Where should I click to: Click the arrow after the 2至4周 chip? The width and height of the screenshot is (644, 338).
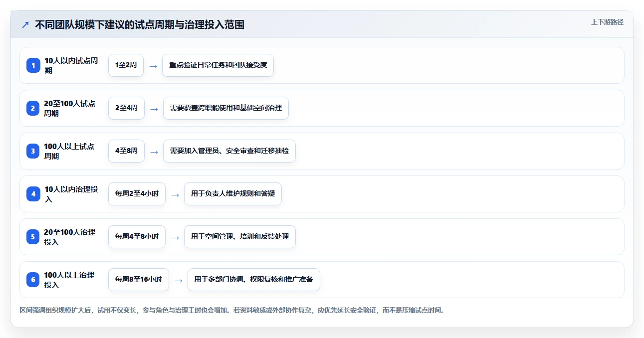coord(154,109)
